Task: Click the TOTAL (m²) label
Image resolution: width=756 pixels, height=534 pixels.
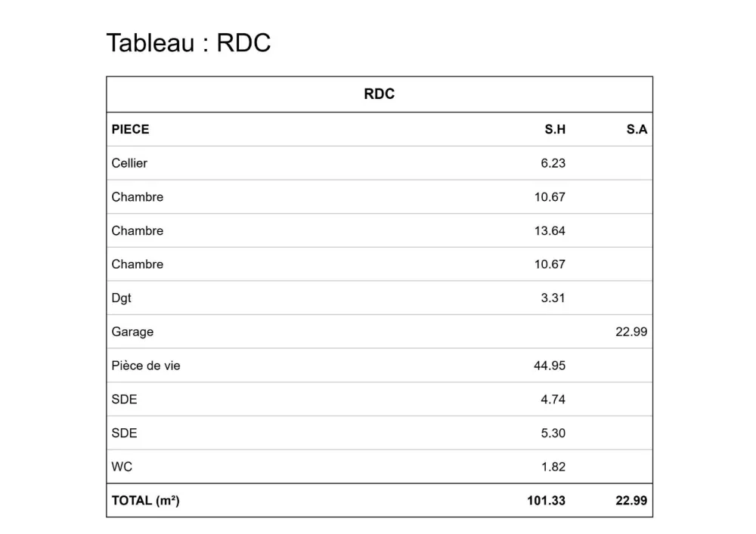Action: [146, 501]
